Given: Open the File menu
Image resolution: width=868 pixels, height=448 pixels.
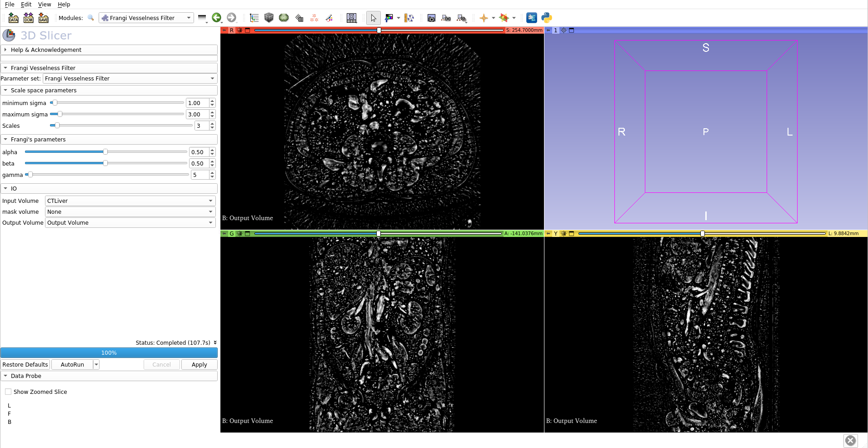Looking at the screenshot, I should coord(9,5).
